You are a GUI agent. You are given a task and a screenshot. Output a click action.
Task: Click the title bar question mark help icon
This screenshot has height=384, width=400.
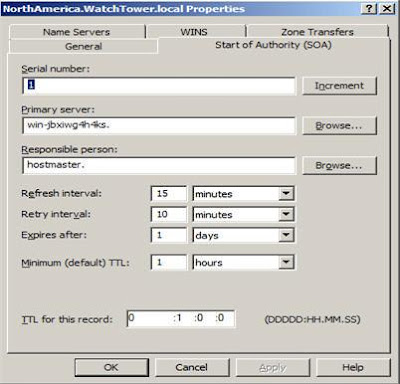click(369, 8)
